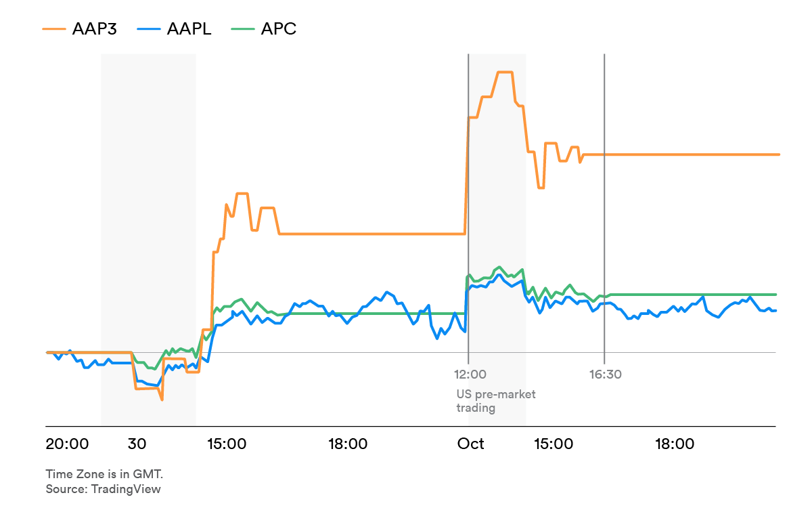The width and height of the screenshot is (812, 510).
Task: Click the second 18:00 axis label
Action: [x=675, y=444]
